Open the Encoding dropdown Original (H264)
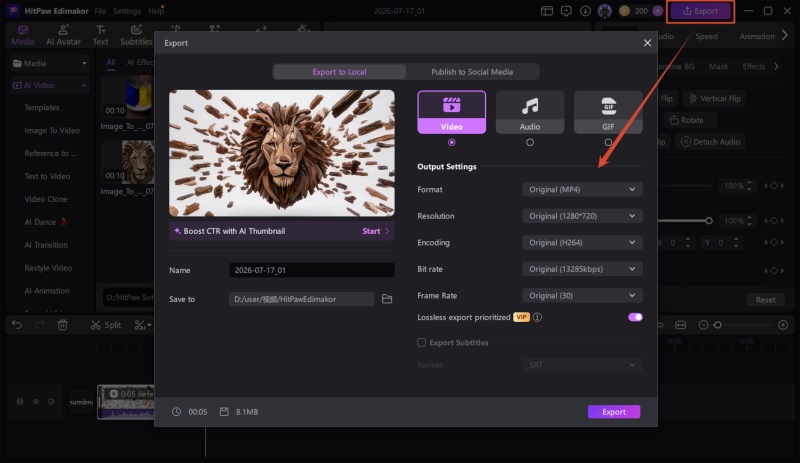 point(582,242)
